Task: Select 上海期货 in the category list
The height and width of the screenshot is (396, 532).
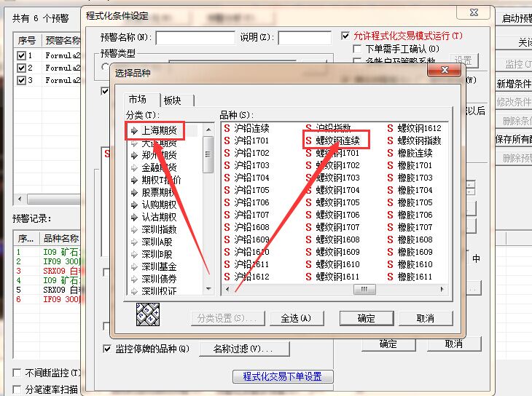Action: (x=159, y=130)
